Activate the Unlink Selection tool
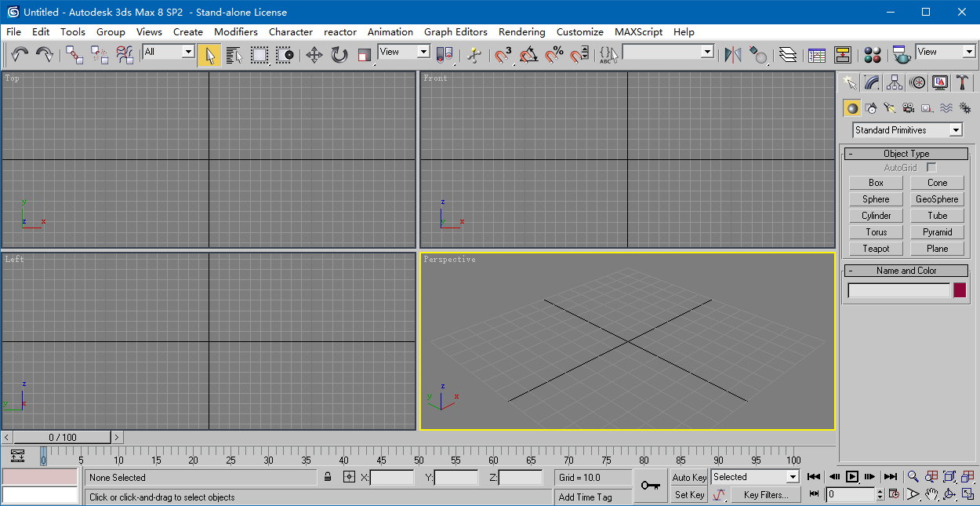The image size is (980, 506). pos(100,55)
